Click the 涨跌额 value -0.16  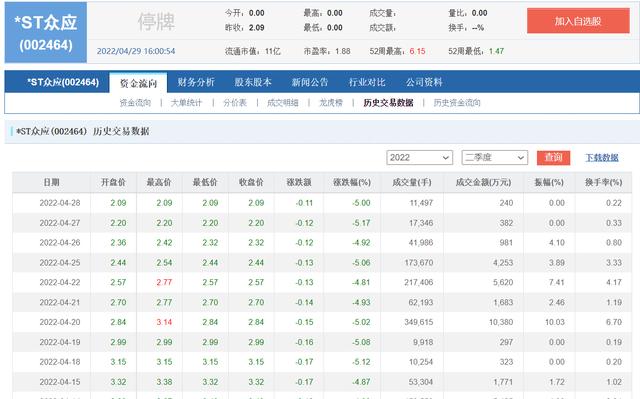pyautogui.click(x=304, y=342)
